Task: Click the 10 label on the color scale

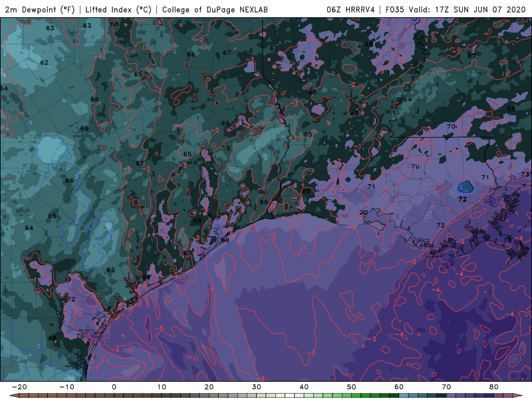Action: (x=162, y=387)
